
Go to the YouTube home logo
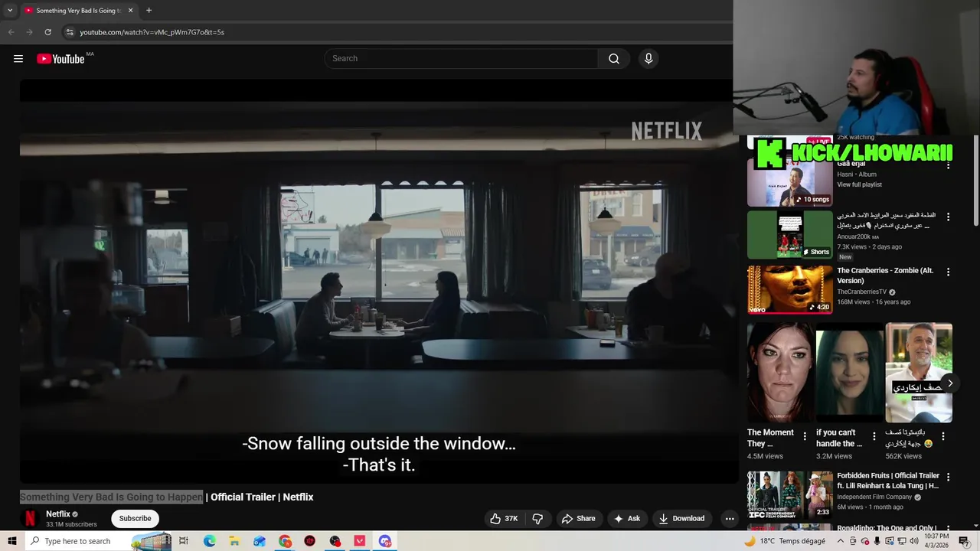click(x=60, y=59)
